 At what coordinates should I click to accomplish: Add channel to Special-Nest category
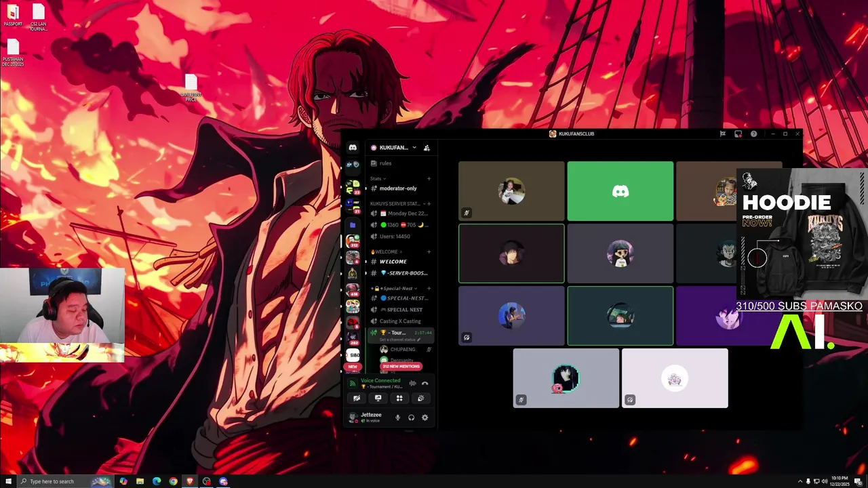pyautogui.click(x=429, y=289)
